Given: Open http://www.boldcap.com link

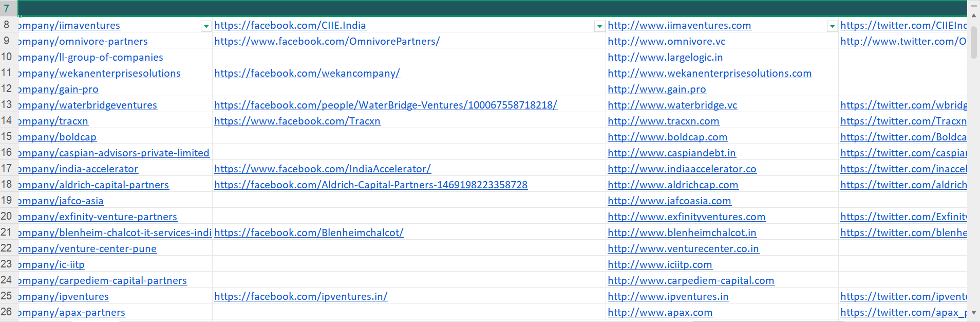Looking at the screenshot, I should 668,137.
